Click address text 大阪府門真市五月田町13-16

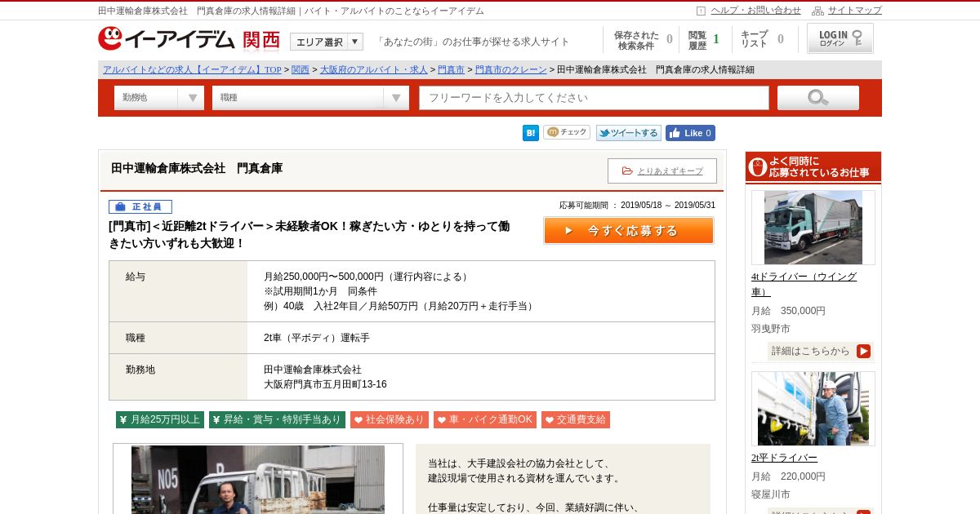(325, 384)
